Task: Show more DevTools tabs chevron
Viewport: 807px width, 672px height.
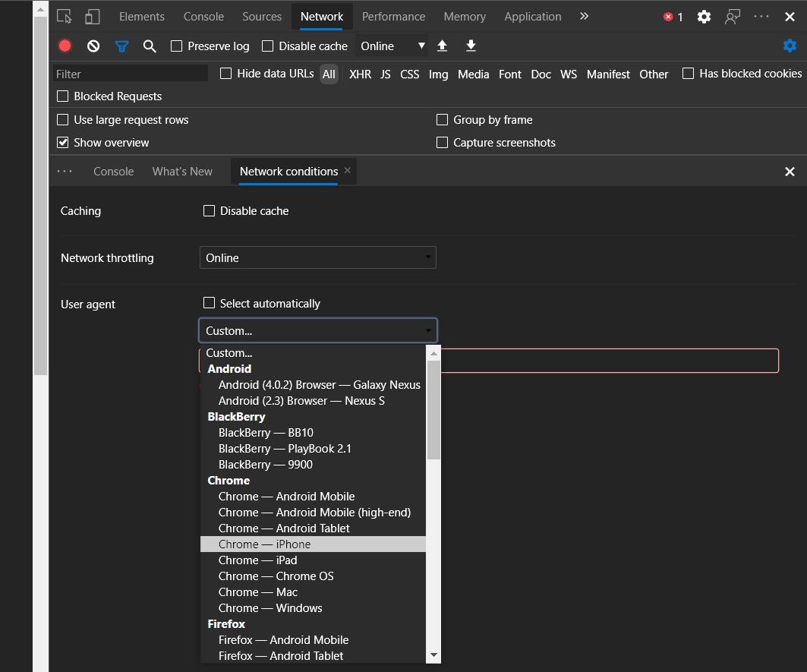Action: (584, 17)
